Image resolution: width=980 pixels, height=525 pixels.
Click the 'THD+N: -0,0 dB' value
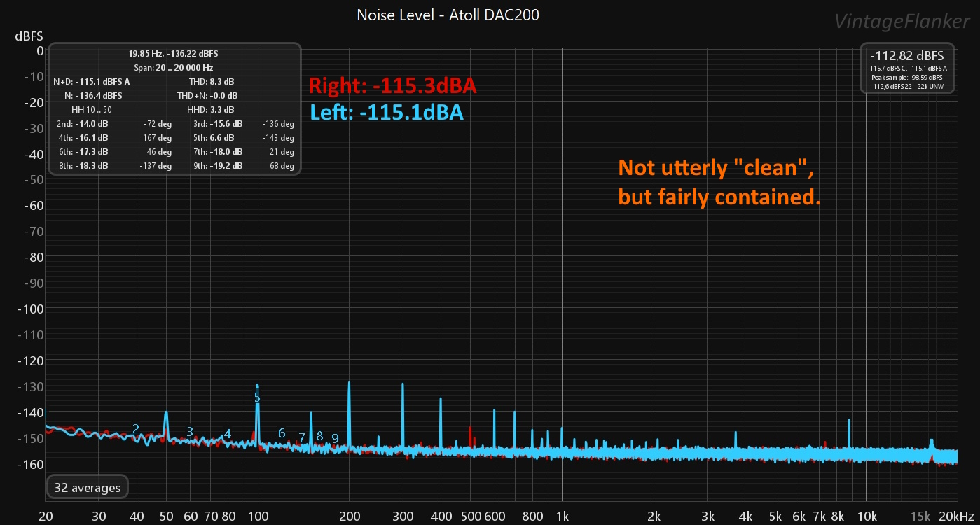click(207, 96)
